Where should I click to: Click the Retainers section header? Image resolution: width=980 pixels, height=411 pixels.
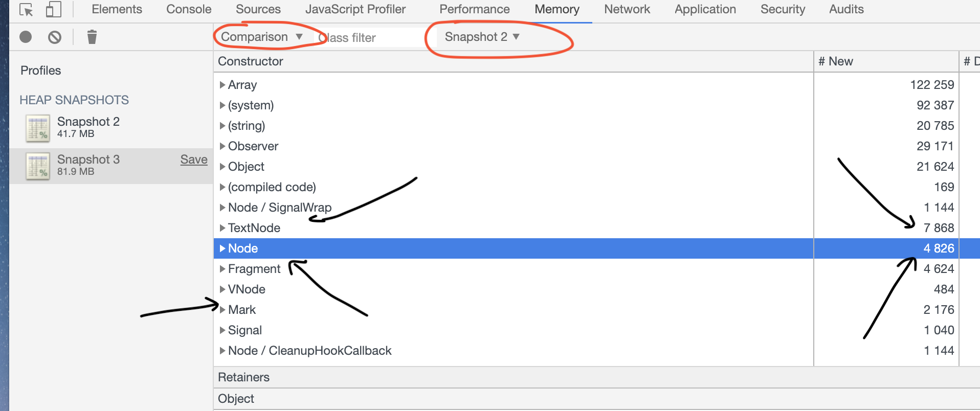click(596, 377)
